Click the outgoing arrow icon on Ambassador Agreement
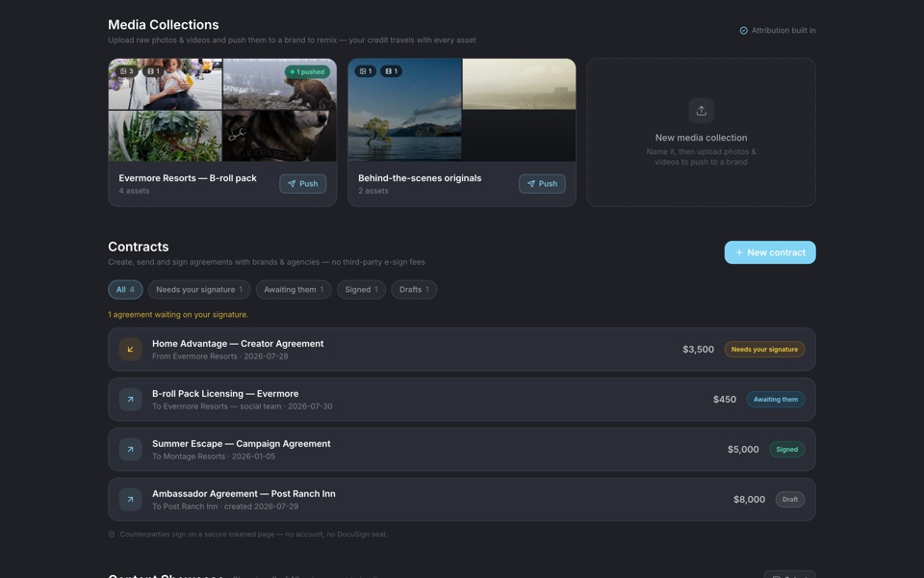Screen dimensions: 924x578 tap(130, 500)
